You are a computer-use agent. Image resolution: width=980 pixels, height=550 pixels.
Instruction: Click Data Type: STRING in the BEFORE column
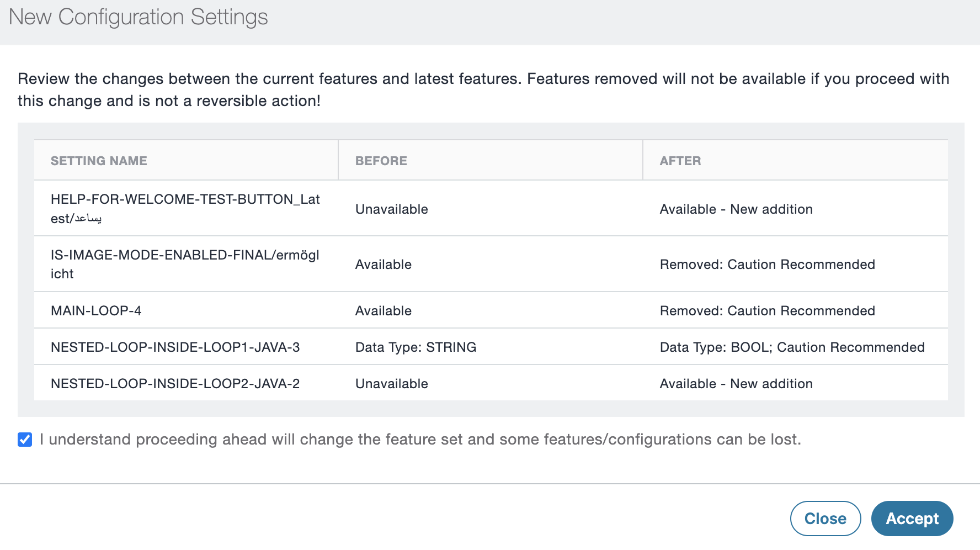(416, 347)
